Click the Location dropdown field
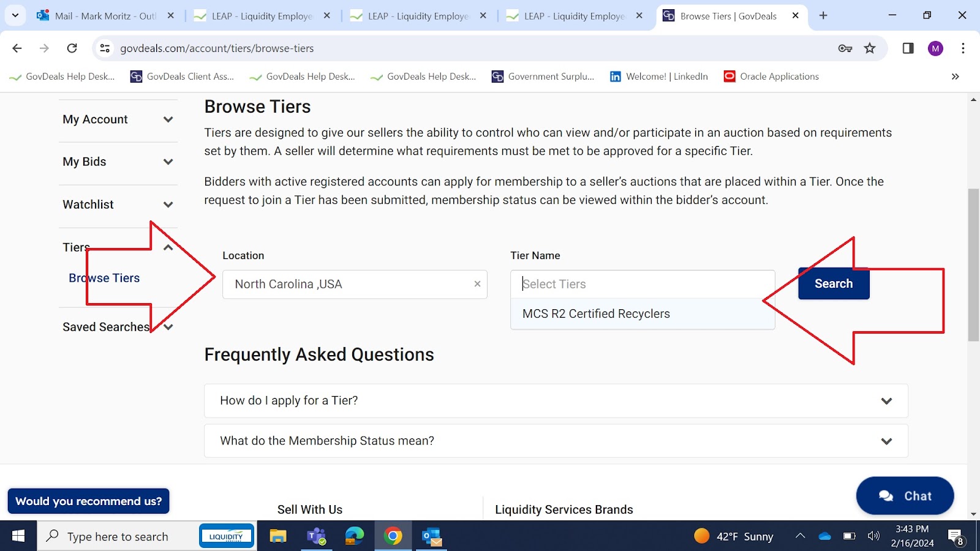The image size is (980, 551). 355,284
